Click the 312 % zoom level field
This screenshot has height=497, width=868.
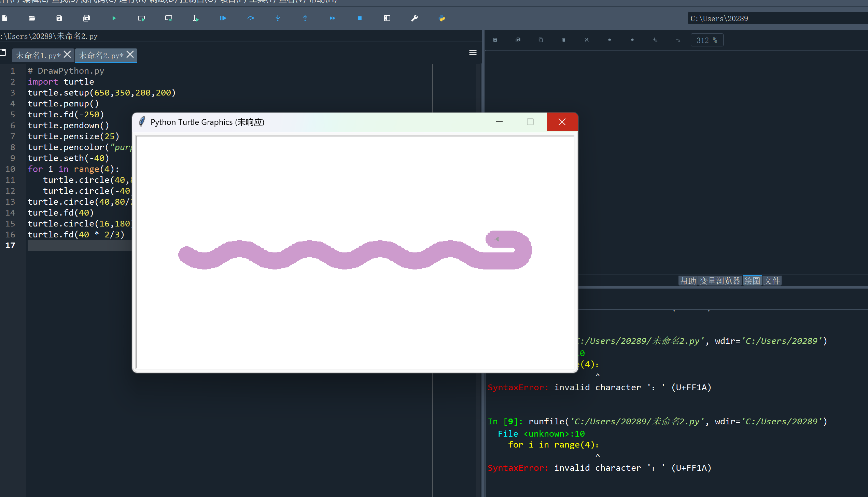click(706, 40)
